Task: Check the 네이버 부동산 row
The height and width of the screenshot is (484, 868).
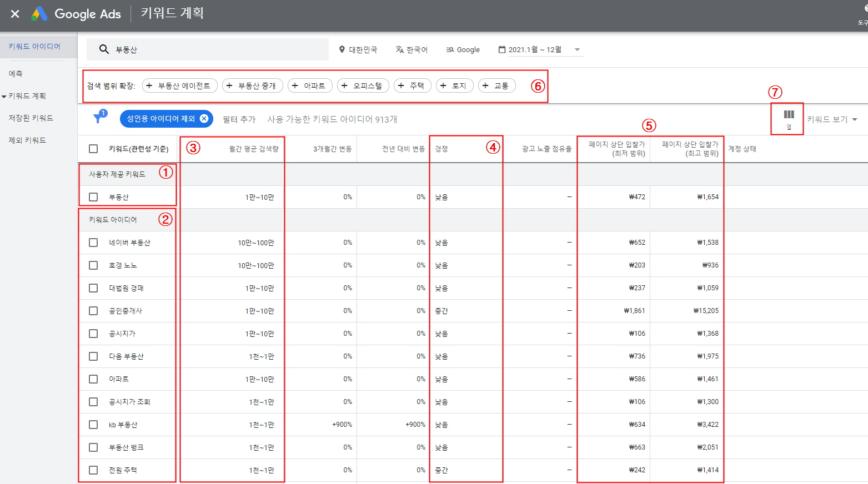Action: tap(93, 243)
